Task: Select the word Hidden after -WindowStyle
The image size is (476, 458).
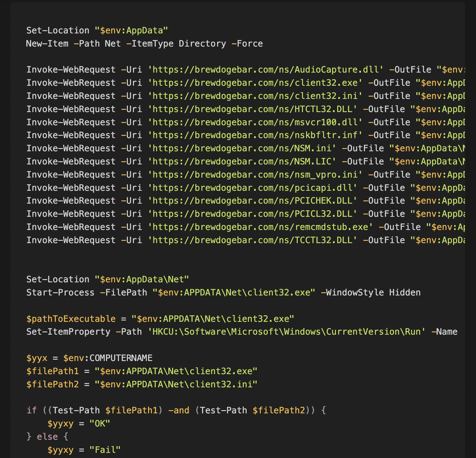Action: pyautogui.click(x=405, y=293)
